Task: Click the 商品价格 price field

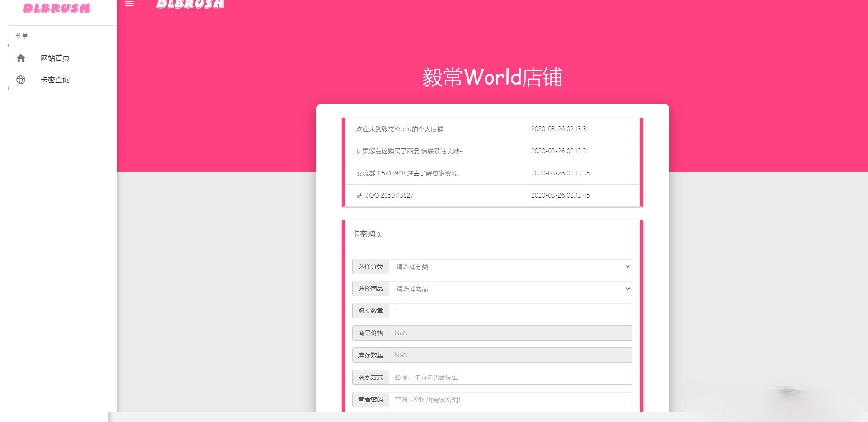Action: (x=510, y=332)
